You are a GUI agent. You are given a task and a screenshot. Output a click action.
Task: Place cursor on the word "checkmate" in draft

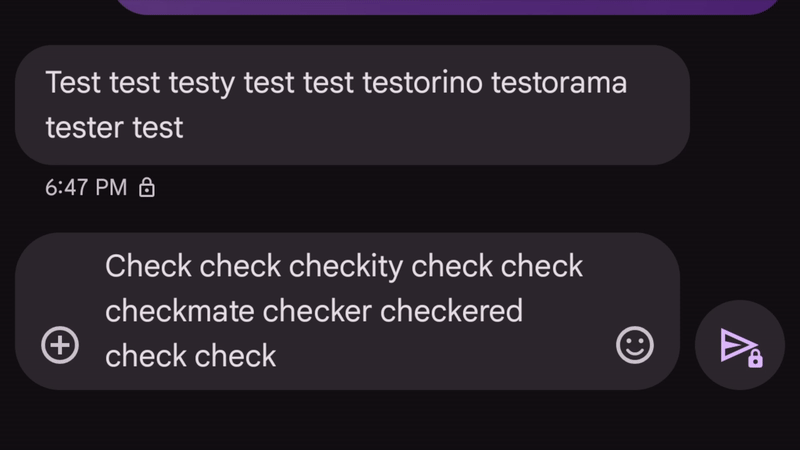coord(179,311)
